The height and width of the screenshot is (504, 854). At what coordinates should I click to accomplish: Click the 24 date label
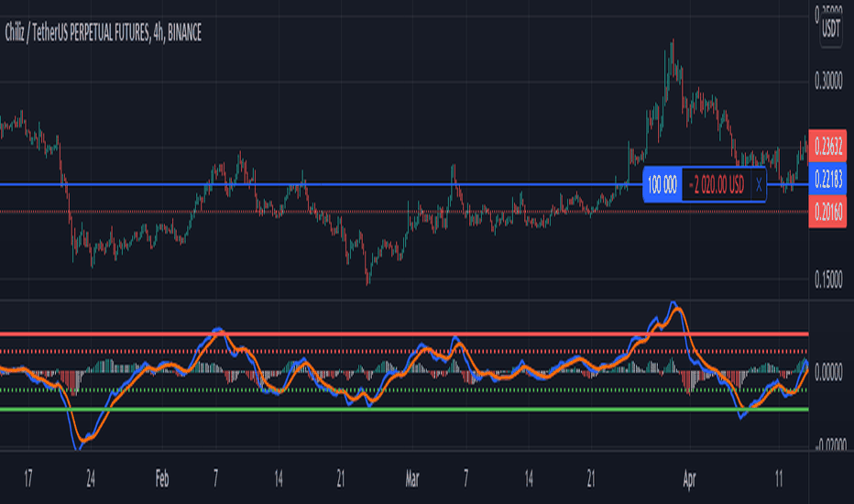(x=91, y=479)
